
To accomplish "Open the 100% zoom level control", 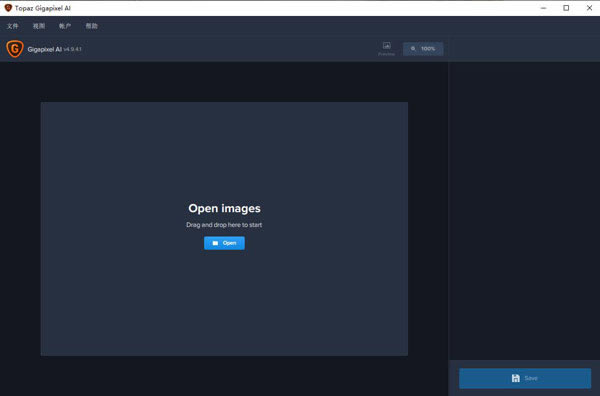I will [x=423, y=49].
